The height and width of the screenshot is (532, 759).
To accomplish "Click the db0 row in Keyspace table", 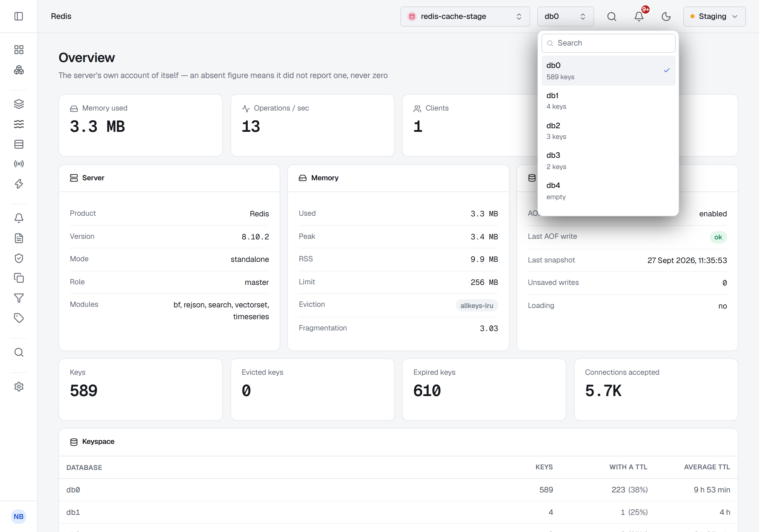I will [398, 490].
